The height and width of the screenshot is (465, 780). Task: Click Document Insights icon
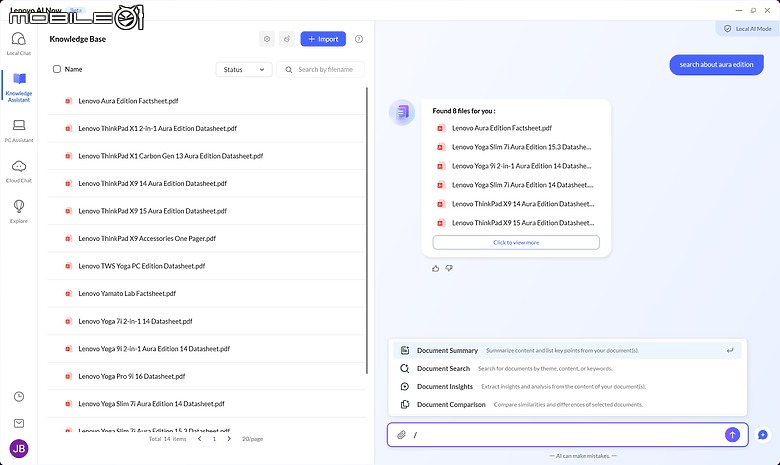click(404, 386)
